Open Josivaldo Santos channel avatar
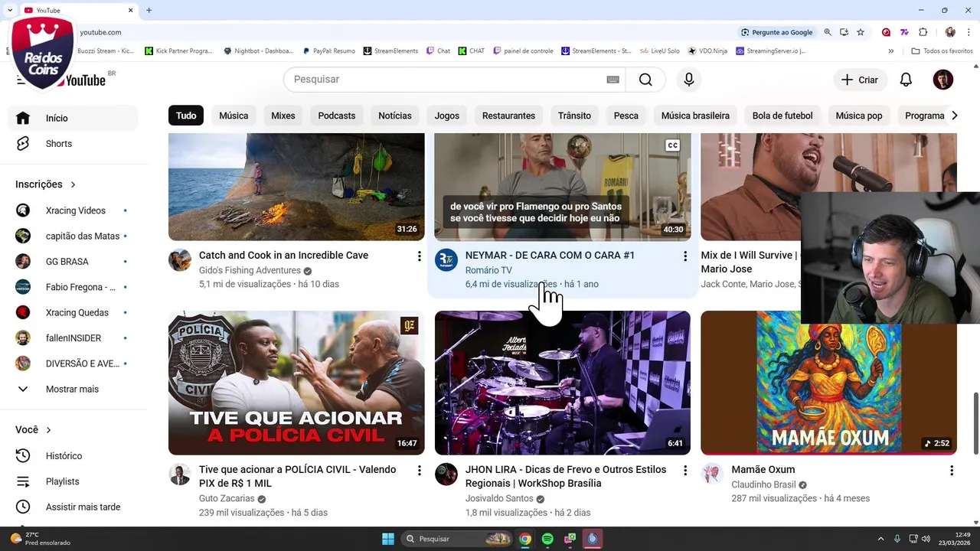This screenshot has height=551, width=980. point(446,474)
